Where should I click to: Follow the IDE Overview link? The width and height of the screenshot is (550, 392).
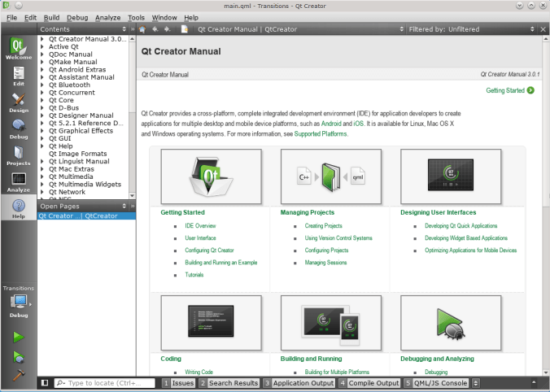(200, 226)
